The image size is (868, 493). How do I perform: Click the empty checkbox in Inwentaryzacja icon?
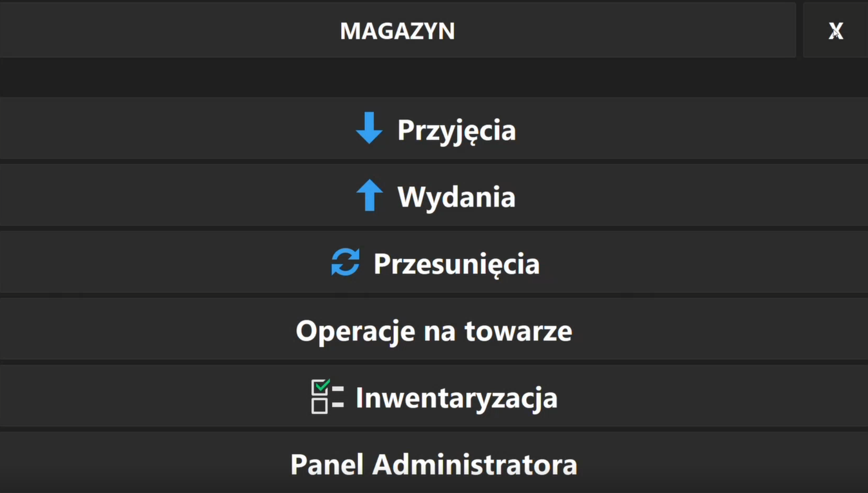tap(319, 406)
